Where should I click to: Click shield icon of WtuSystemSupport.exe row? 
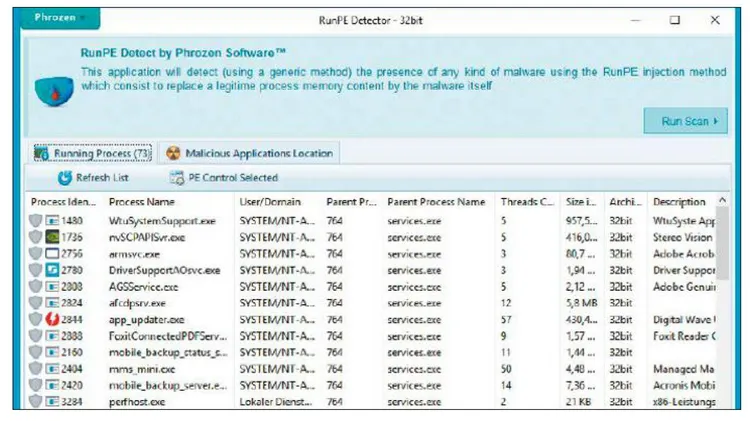(35, 221)
